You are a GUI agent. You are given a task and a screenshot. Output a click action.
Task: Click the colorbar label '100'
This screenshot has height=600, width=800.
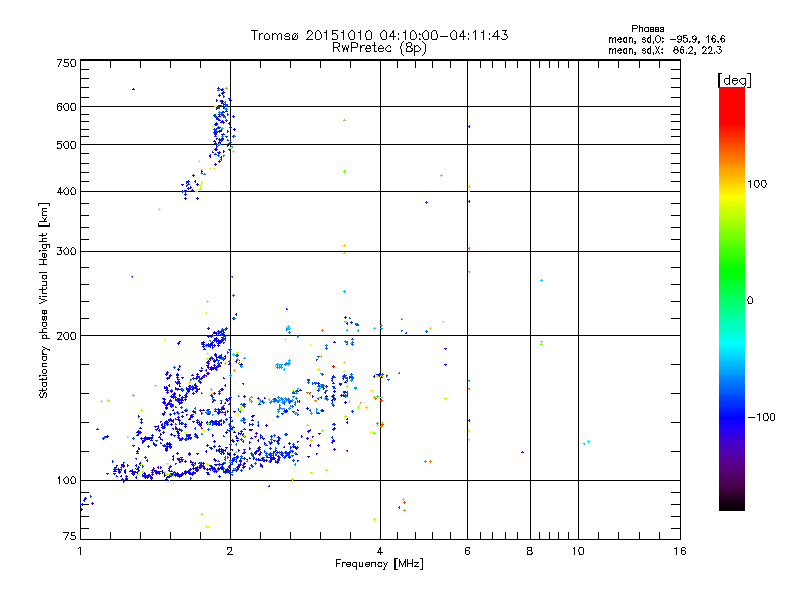point(757,184)
